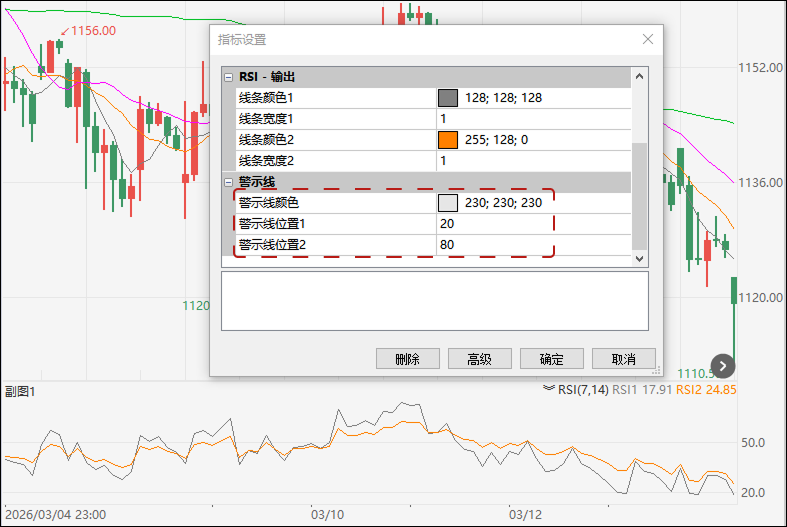Edit the 警示线位置2 value 80

[494, 245]
